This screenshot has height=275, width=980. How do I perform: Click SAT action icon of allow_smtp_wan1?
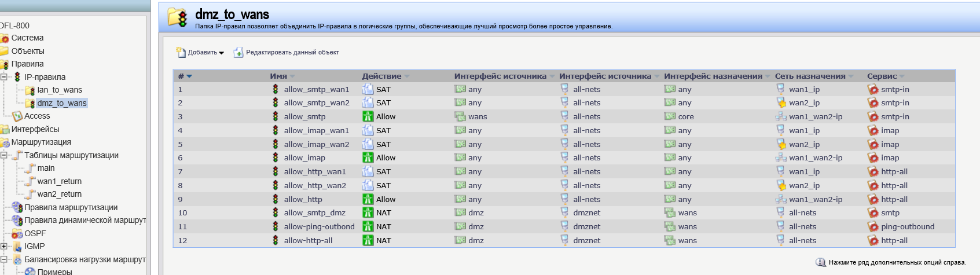[368, 89]
